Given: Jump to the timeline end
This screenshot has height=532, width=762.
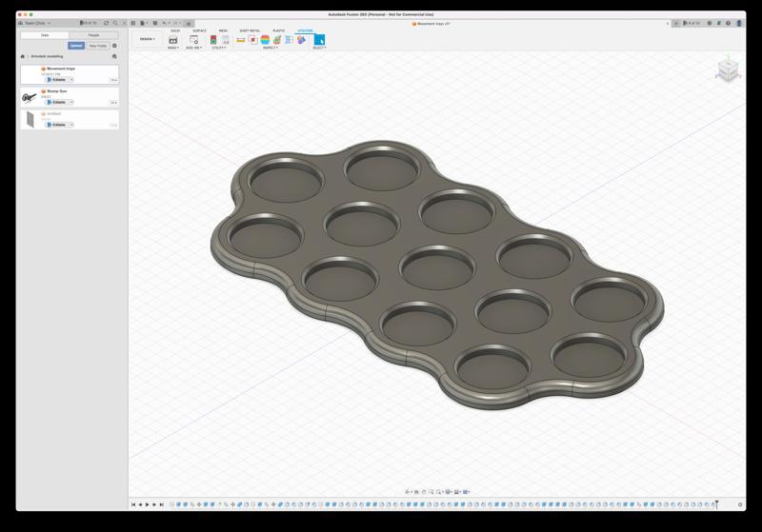Looking at the screenshot, I should pyautogui.click(x=162, y=504).
